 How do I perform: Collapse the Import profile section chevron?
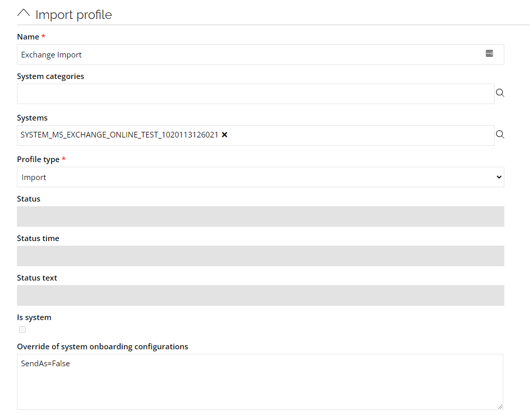point(24,14)
